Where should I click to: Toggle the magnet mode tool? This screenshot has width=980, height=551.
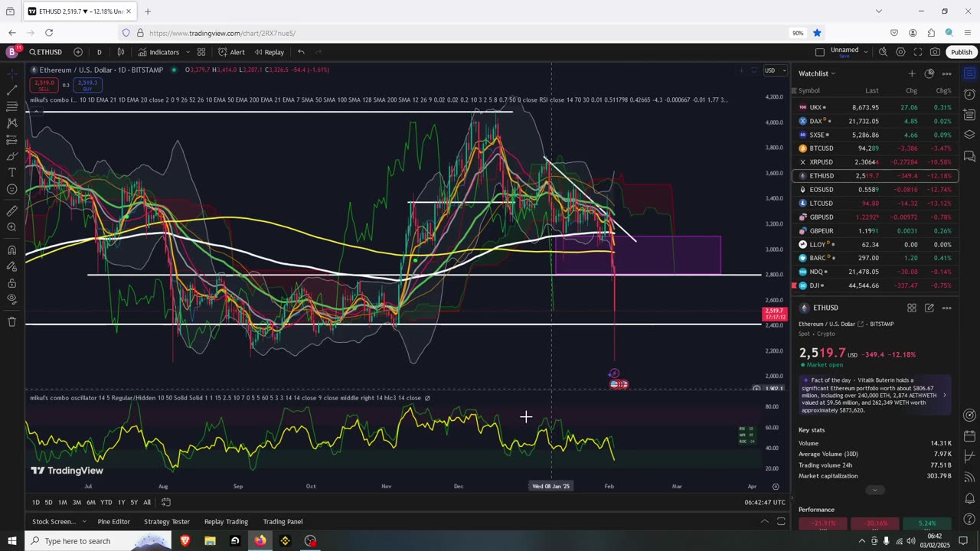(11, 249)
